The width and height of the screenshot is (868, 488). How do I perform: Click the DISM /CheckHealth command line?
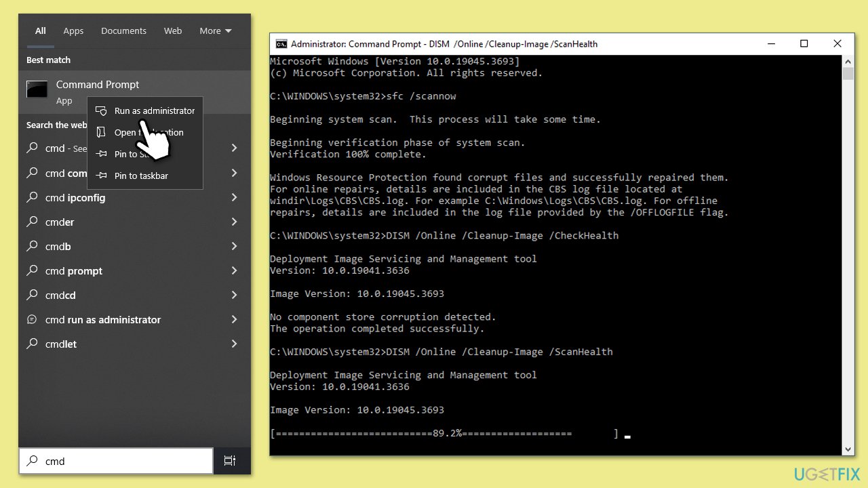(444, 236)
